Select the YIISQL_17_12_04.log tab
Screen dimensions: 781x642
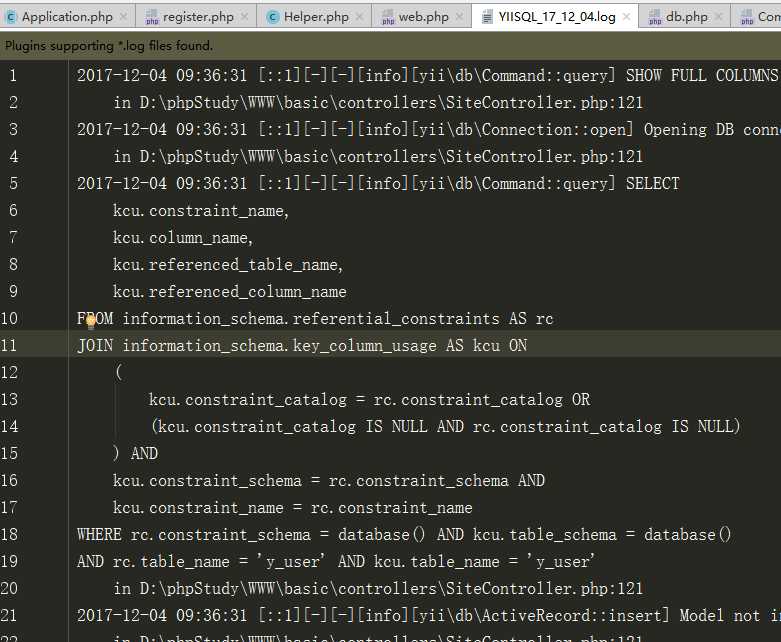(x=556, y=17)
